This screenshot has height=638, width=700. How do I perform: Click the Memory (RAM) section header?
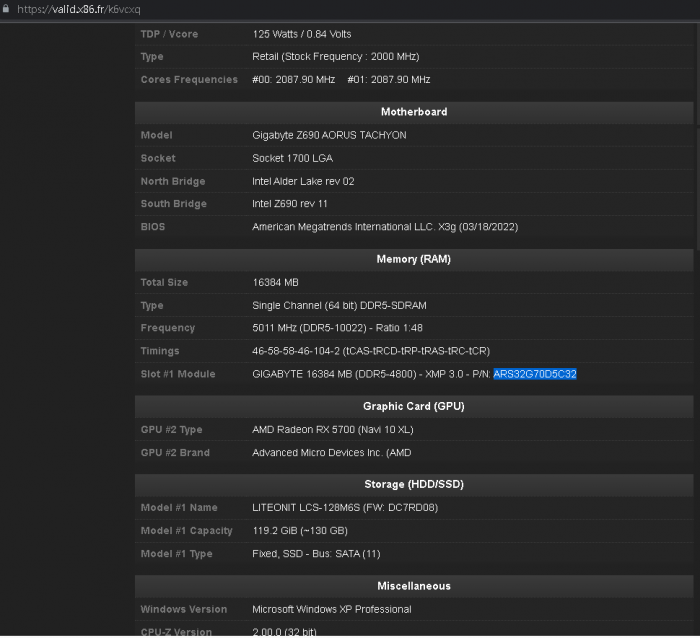click(x=413, y=259)
